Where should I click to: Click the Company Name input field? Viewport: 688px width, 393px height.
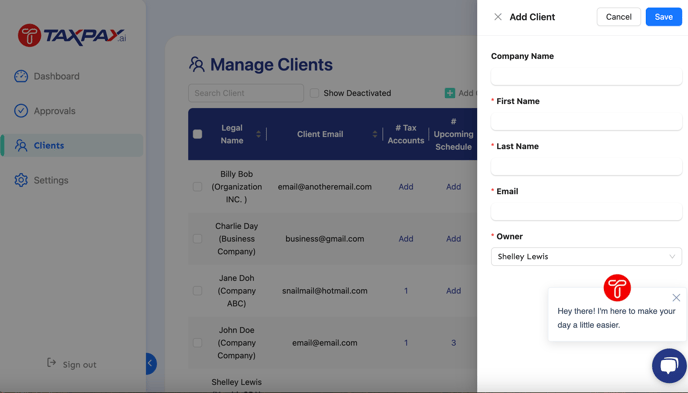point(586,76)
